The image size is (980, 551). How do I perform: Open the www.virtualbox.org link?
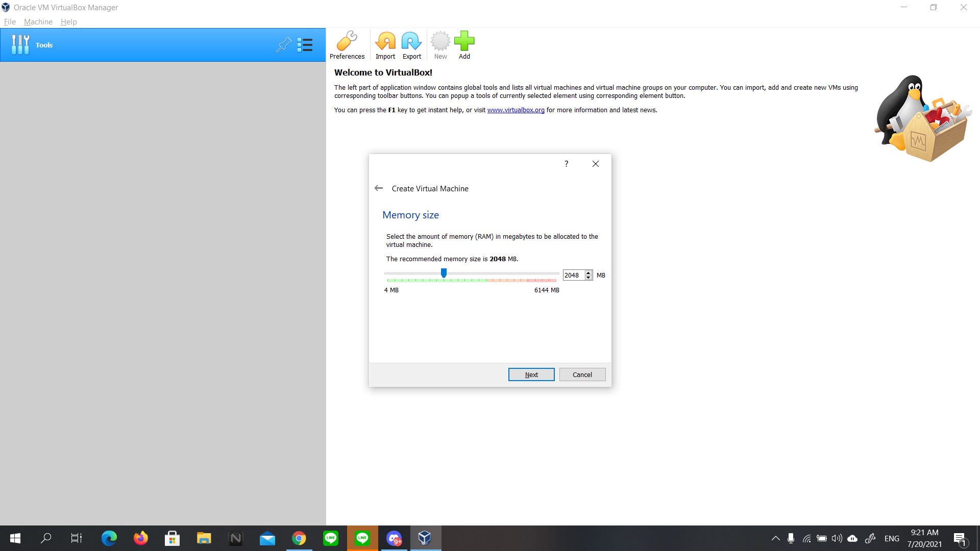516,110
